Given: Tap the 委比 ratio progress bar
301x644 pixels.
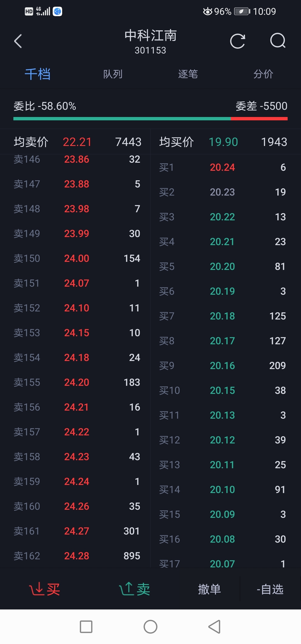Looking at the screenshot, I should pos(150,119).
